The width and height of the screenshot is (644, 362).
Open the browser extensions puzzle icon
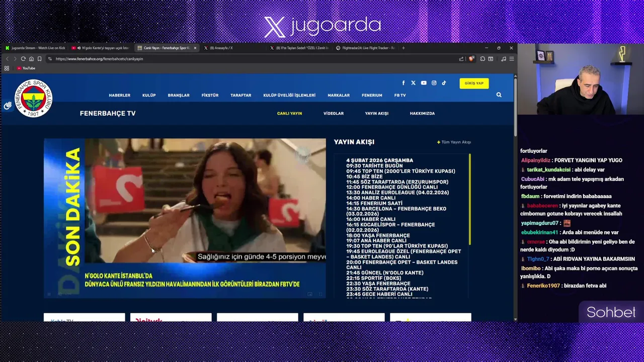pos(482,59)
